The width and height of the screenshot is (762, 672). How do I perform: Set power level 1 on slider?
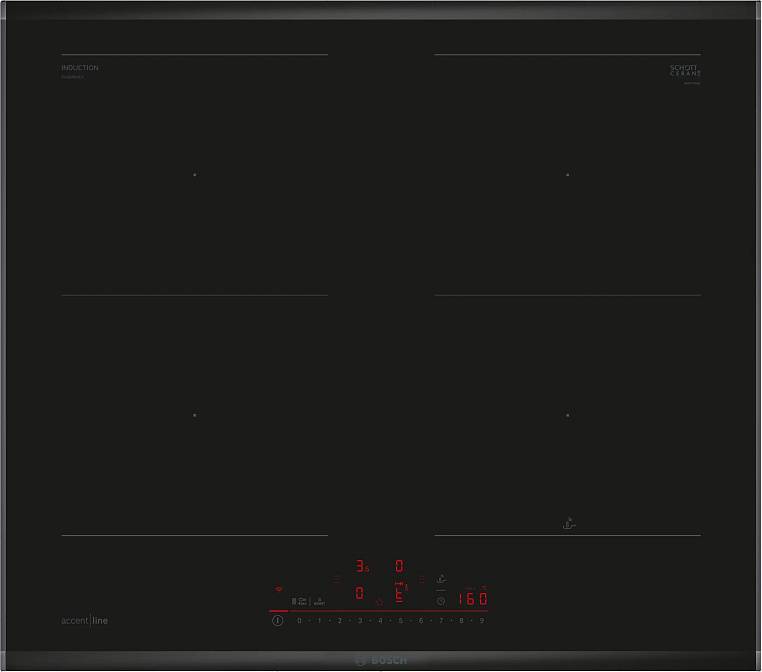point(319,620)
